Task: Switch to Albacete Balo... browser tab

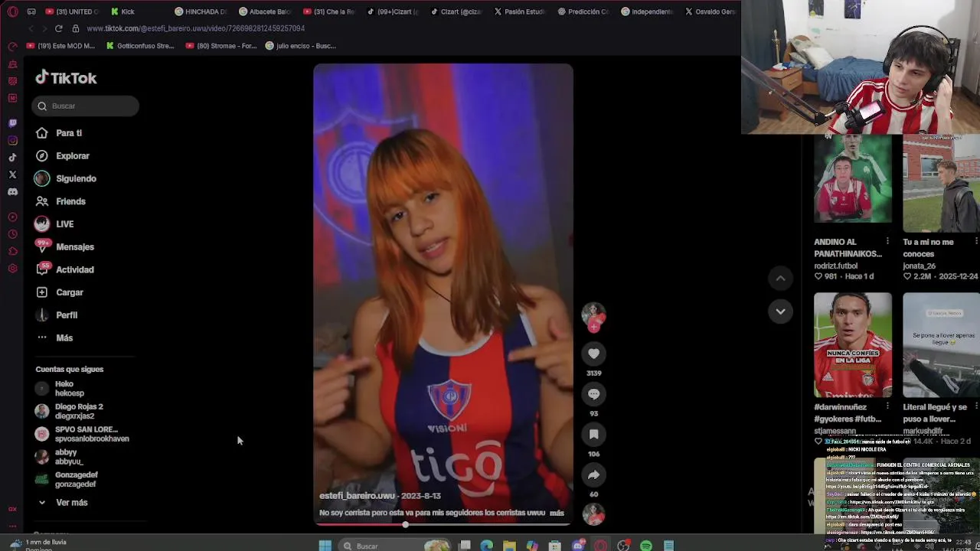Action: [265, 11]
